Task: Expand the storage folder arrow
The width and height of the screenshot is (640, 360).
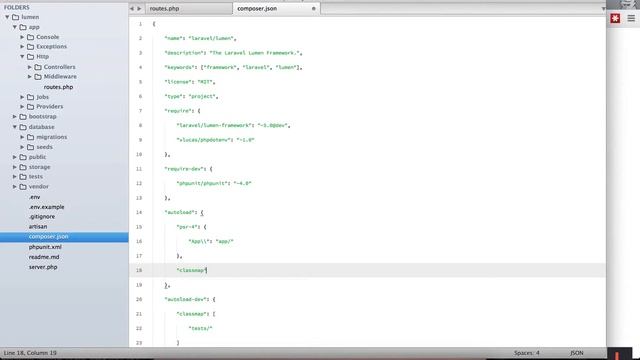Action: click(x=15, y=167)
